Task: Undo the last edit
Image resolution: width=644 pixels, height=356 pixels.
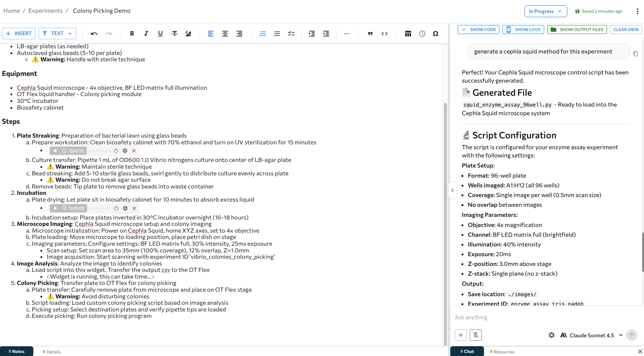Action: (x=94, y=34)
